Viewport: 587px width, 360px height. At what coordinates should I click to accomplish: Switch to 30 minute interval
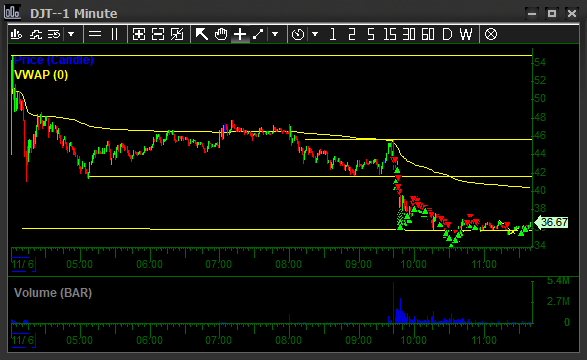(x=409, y=34)
